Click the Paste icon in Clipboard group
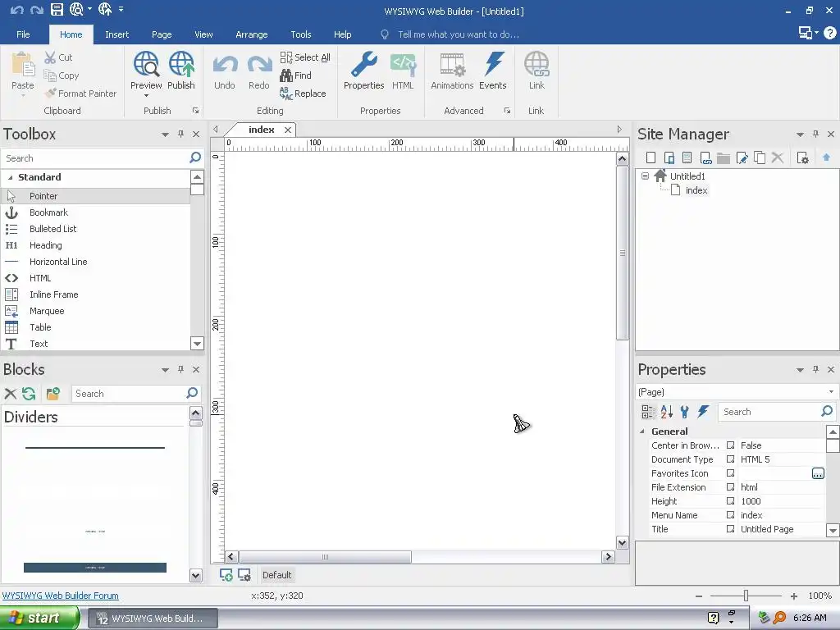 [22, 64]
